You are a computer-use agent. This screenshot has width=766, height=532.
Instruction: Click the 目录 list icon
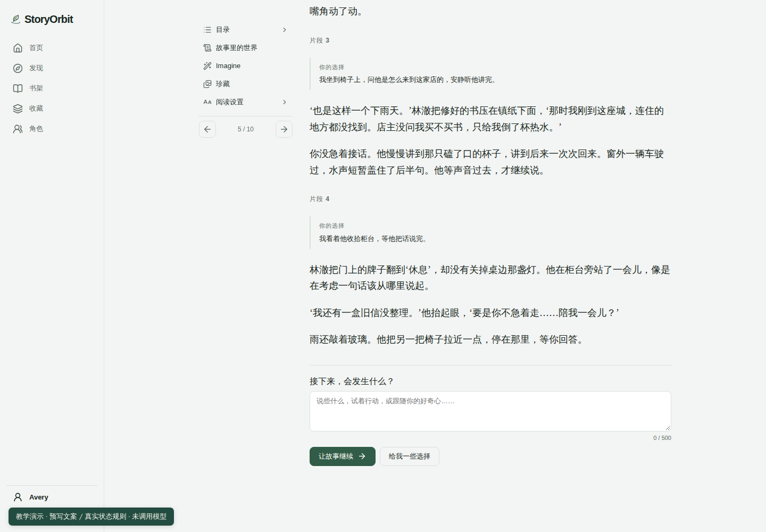click(207, 30)
